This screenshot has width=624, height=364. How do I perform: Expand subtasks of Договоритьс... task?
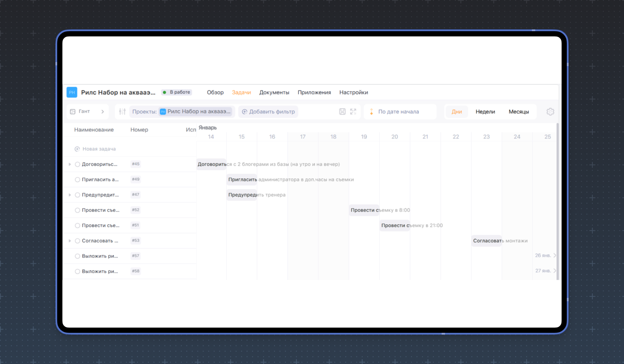[x=69, y=164]
